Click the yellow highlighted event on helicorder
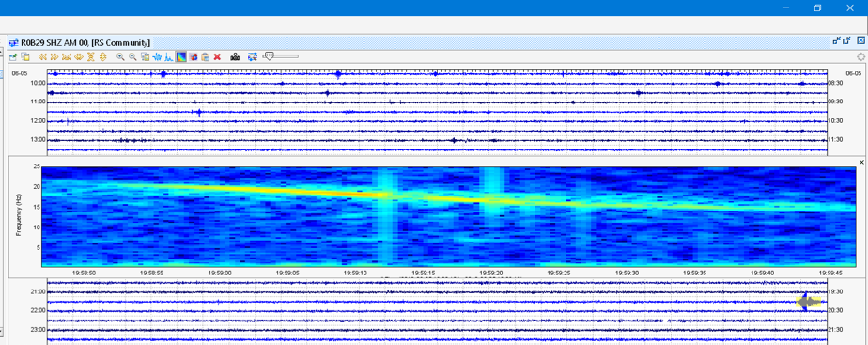868x345 pixels. click(808, 302)
